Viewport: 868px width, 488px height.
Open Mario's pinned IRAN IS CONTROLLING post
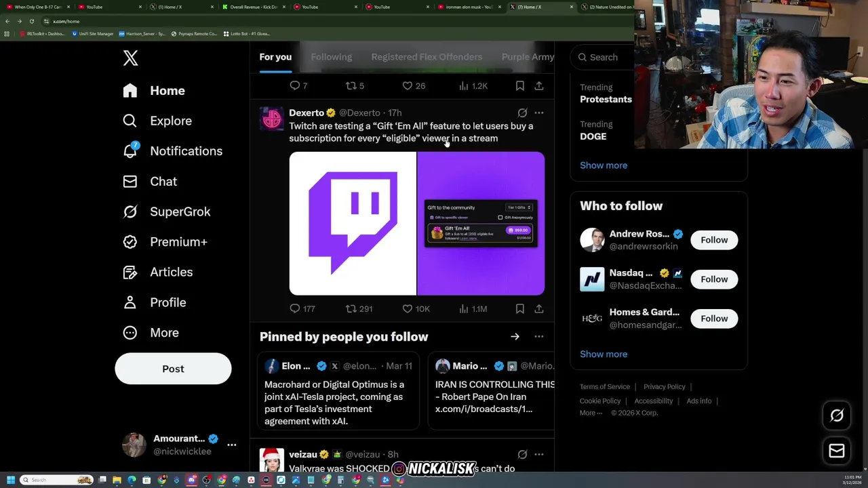tap(492, 391)
